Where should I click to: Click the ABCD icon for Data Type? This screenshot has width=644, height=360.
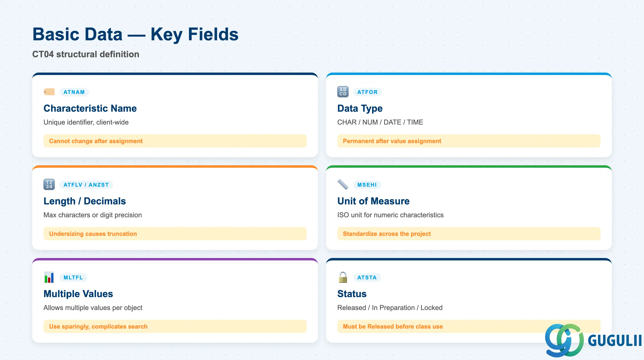coord(343,92)
